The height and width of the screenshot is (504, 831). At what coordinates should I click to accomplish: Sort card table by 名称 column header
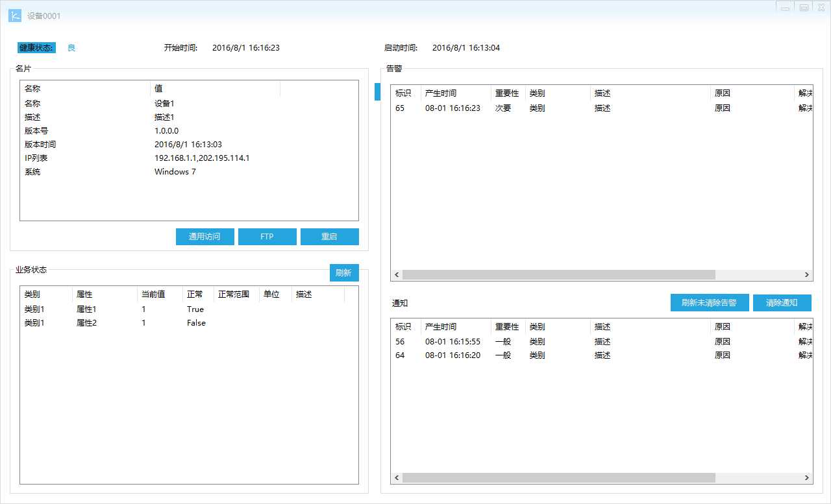(85, 89)
